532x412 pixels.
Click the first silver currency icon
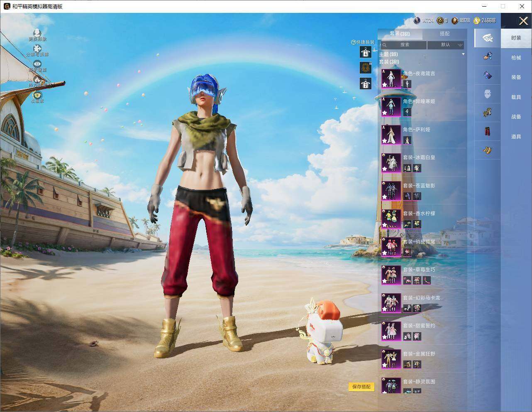tap(417, 20)
